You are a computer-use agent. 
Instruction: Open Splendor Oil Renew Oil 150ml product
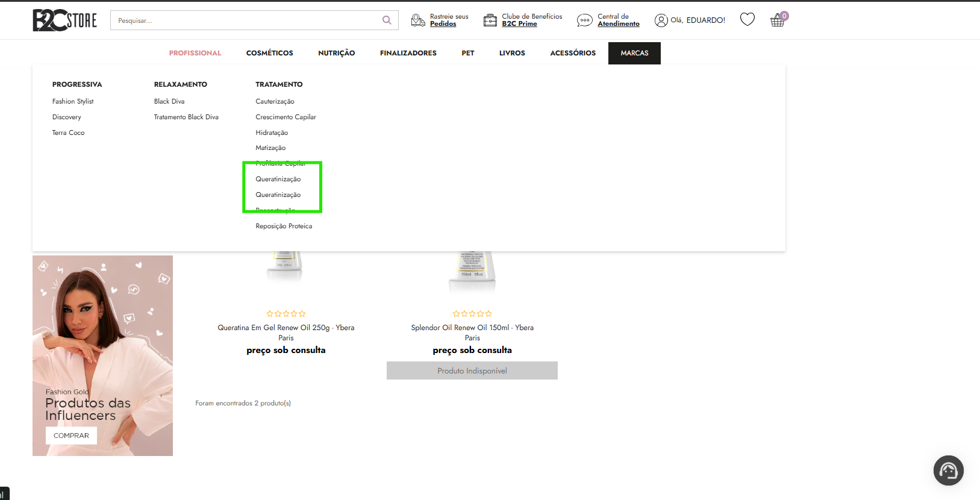[472, 333]
